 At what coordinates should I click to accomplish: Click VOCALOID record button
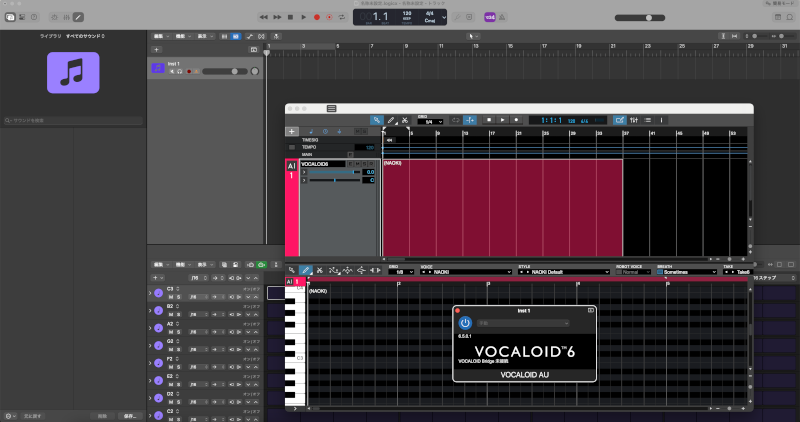(516, 120)
